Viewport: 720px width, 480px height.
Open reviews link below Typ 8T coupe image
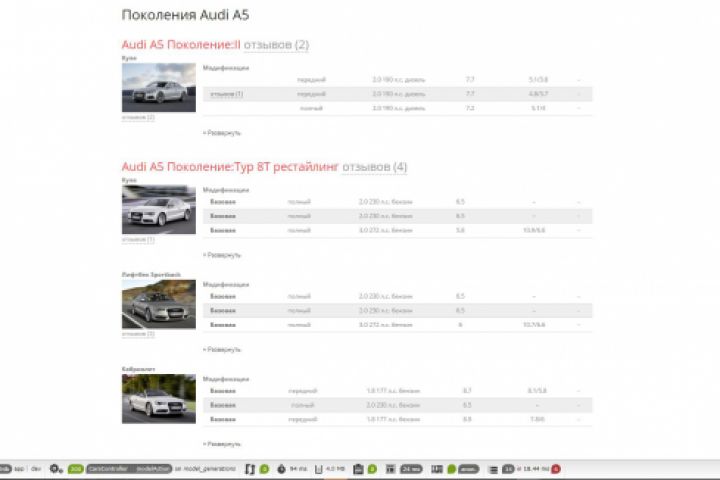tap(138, 240)
